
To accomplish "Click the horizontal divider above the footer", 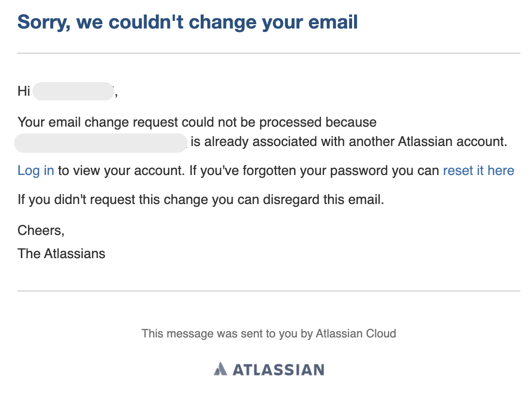I will click(x=268, y=291).
